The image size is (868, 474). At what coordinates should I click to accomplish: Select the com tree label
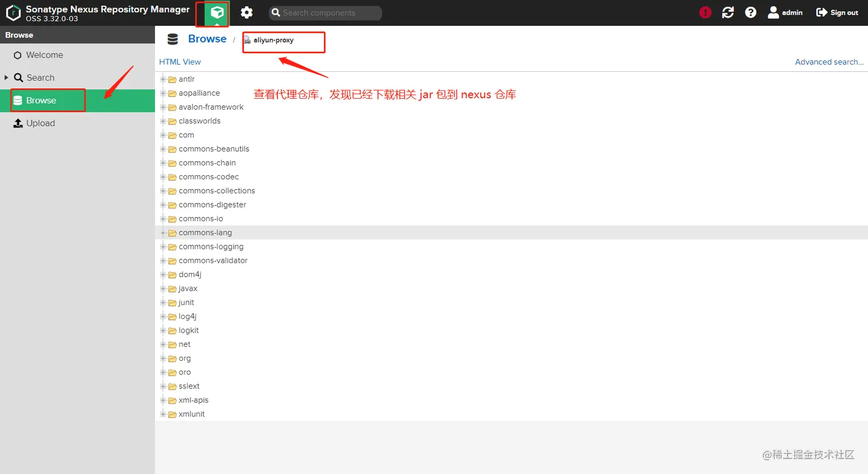187,135
